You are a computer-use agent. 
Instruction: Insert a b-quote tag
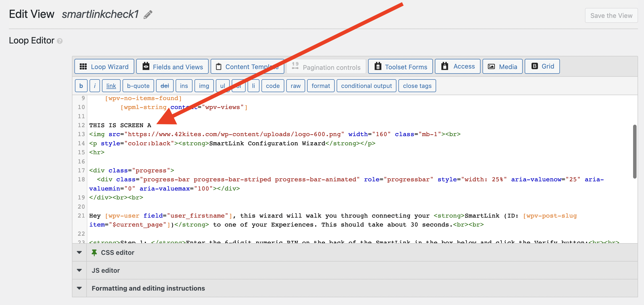(x=138, y=86)
